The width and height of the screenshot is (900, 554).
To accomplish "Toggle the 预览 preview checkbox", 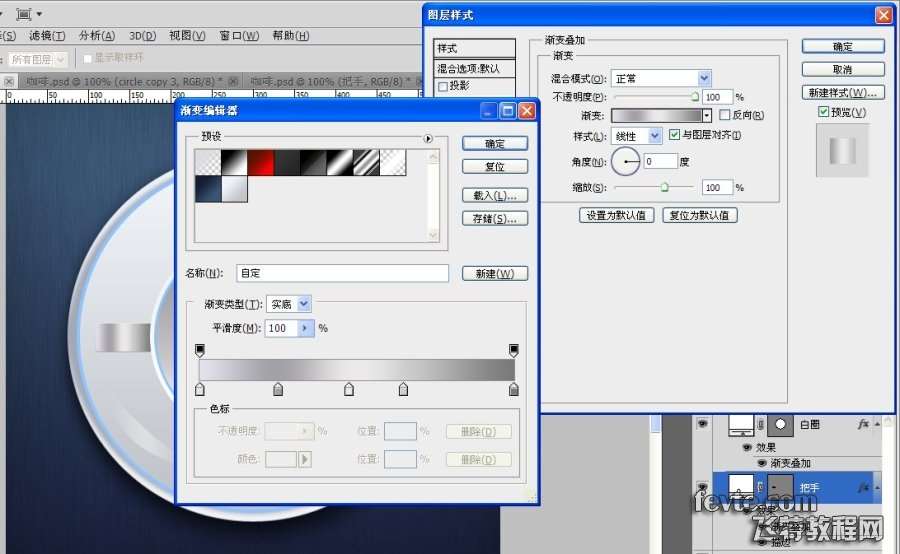I will tap(824, 112).
